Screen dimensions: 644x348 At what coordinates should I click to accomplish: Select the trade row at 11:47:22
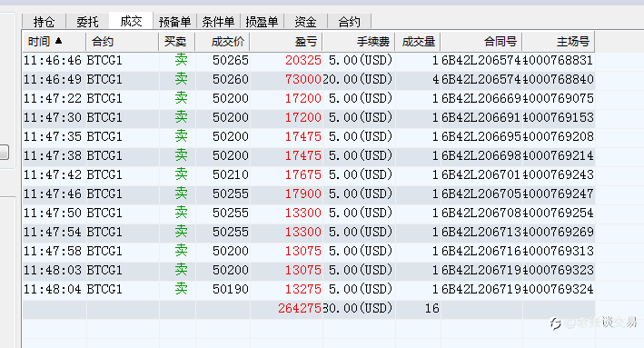tap(309, 99)
